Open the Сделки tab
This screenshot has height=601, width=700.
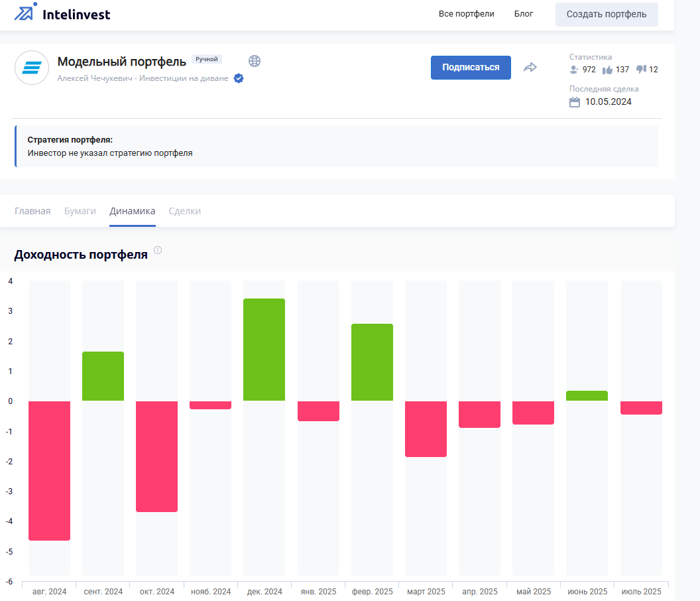[x=185, y=211]
